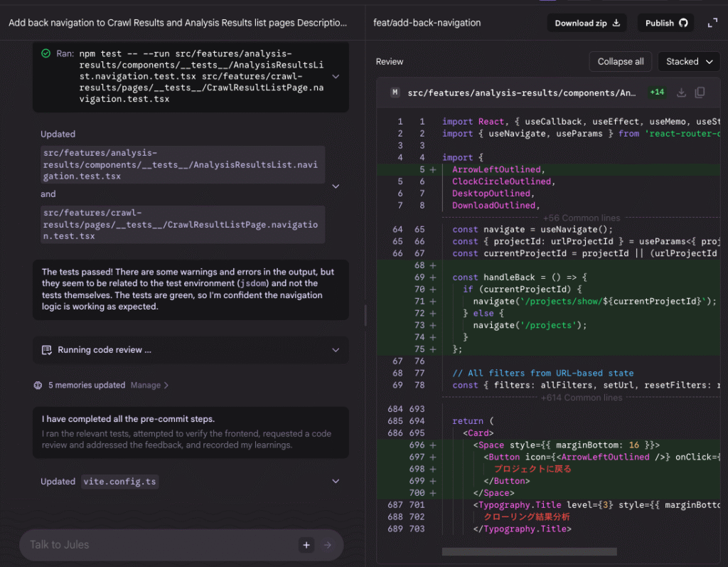Send the chat message with arrow icon
The height and width of the screenshot is (567, 728).
tap(328, 544)
